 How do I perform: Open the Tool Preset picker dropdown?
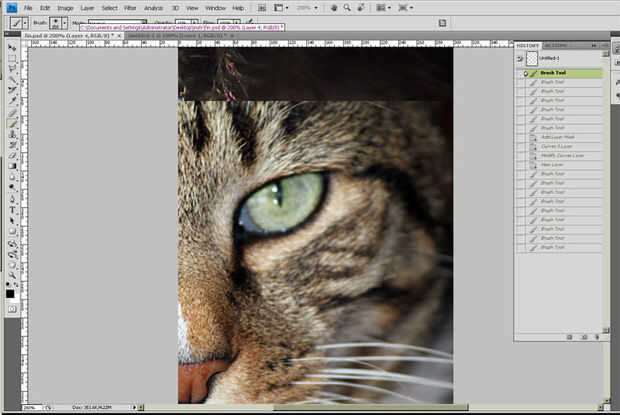[x=24, y=21]
